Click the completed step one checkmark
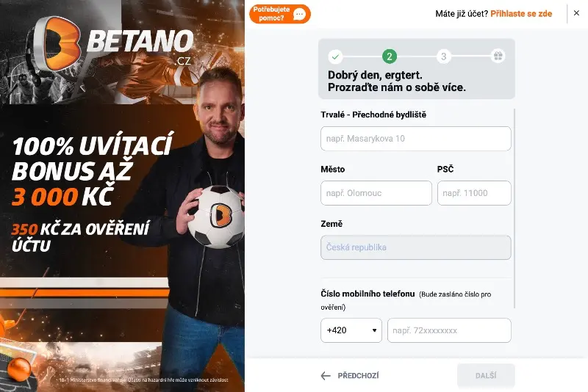 click(x=335, y=57)
